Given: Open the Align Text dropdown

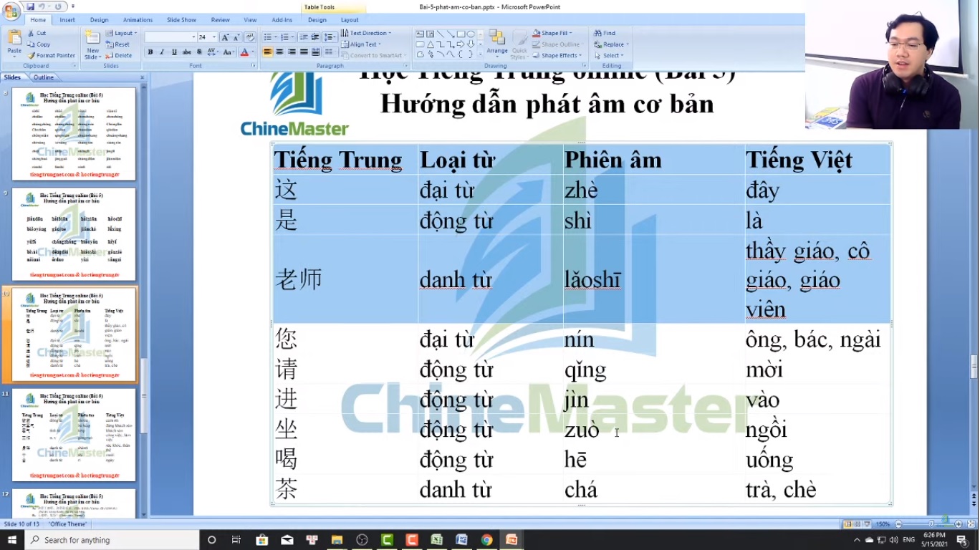Looking at the screenshot, I should coord(361,44).
